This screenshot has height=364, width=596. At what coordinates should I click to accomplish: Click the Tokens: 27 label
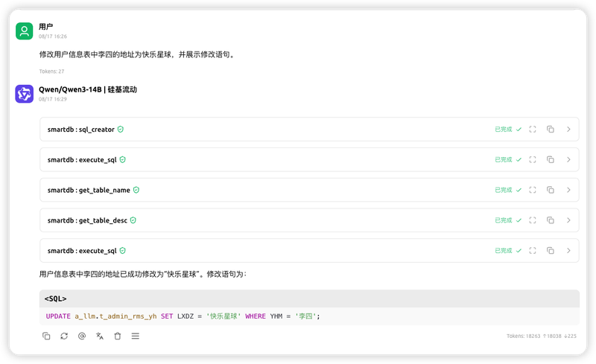pyautogui.click(x=51, y=71)
